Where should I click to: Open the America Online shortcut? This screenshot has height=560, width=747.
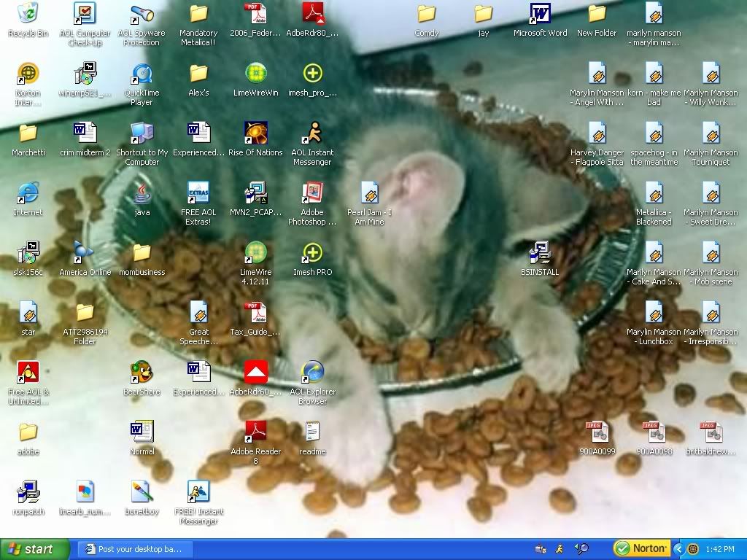click(x=85, y=253)
